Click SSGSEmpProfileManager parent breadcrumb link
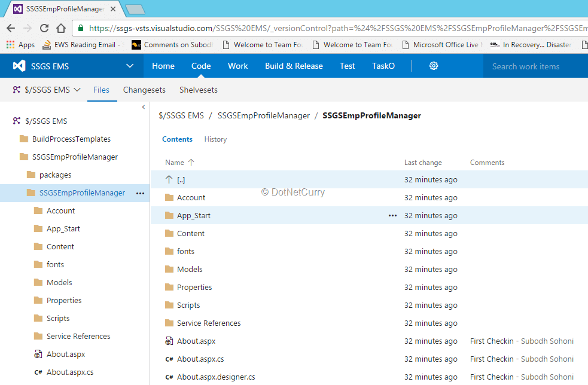The image size is (588, 385). coord(264,115)
